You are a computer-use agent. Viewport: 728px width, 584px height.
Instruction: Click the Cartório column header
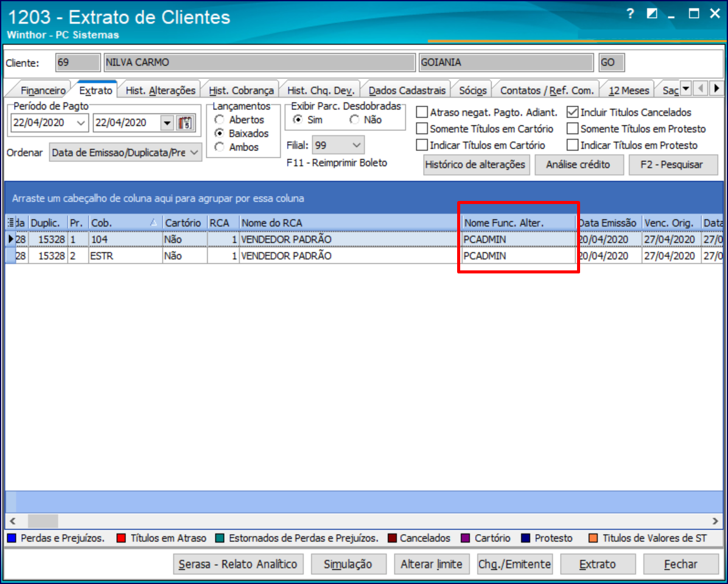pyautogui.click(x=185, y=223)
